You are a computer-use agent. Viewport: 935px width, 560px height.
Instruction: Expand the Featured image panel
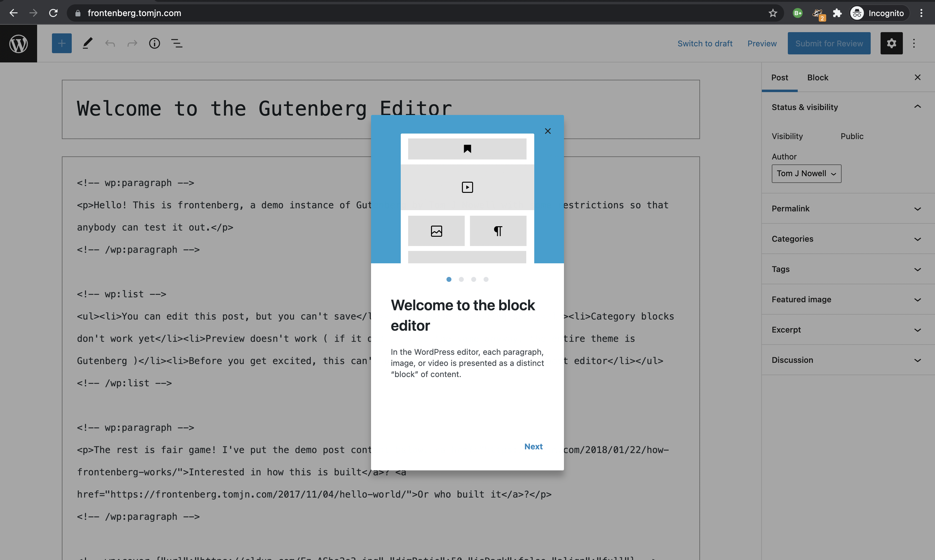click(x=848, y=299)
